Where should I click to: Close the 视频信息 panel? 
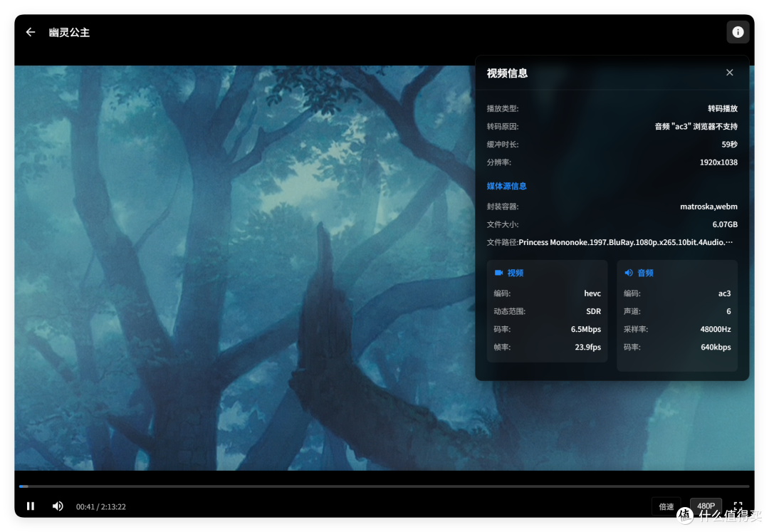(x=729, y=73)
